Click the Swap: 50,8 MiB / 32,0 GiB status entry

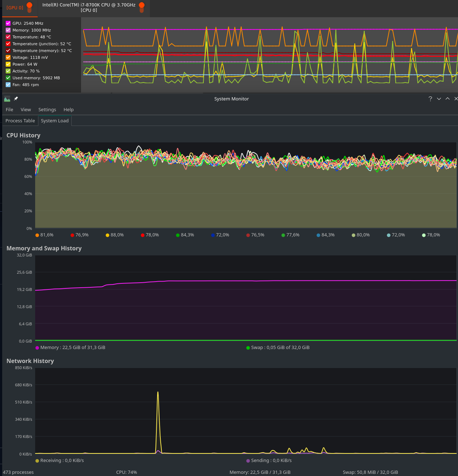[370, 472]
